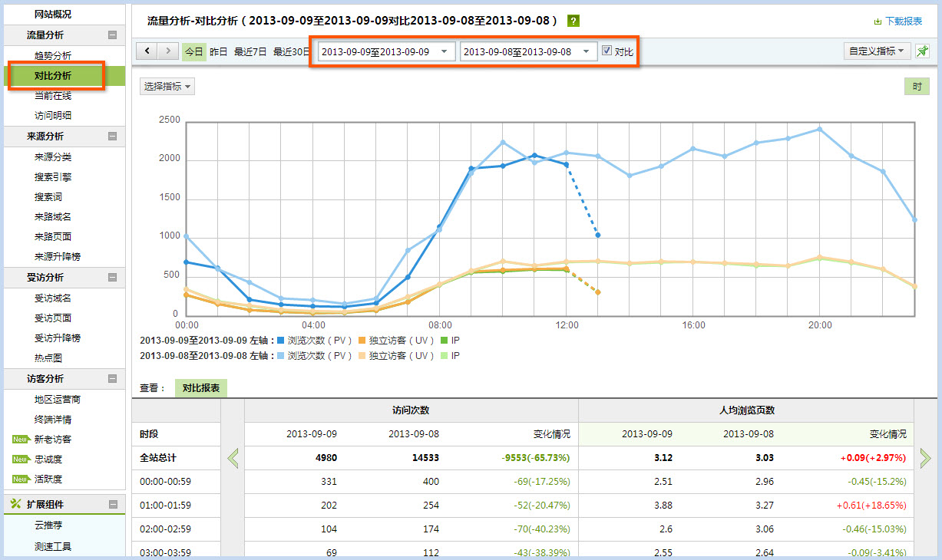Open 受访页面 in the sidebar

53,318
